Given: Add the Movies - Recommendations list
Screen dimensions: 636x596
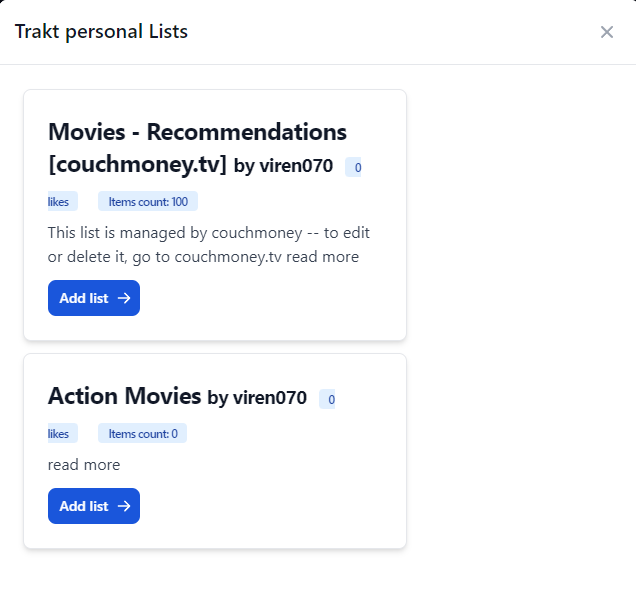Looking at the screenshot, I should 94,298.
